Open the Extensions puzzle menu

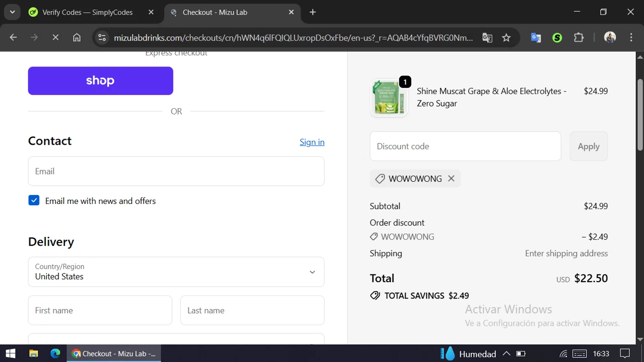tap(579, 38)
